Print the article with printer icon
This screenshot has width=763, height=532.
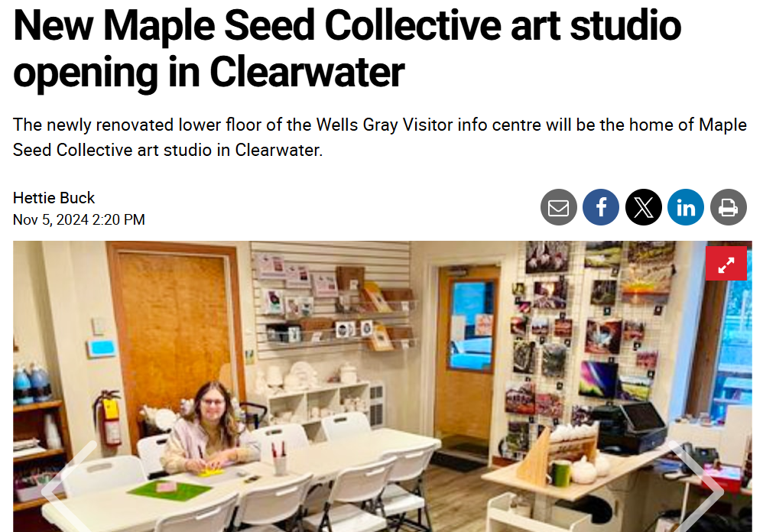(728, 207)
